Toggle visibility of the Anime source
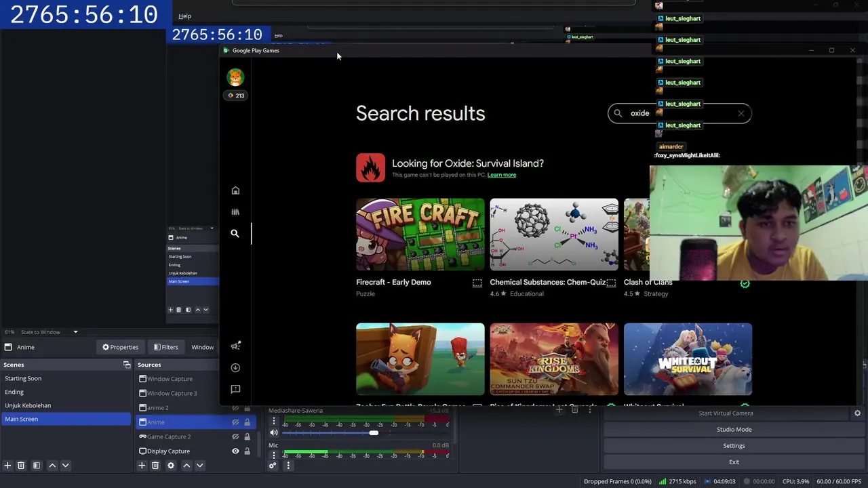The image size is (868, 488). tap(235, 422)
